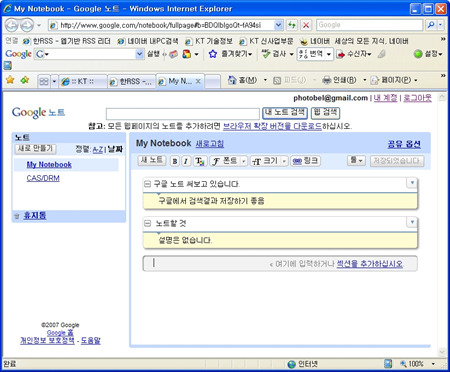Apply italic with the I button
Viewport: 450px width, 372px height.
click(x=186, y=161)
